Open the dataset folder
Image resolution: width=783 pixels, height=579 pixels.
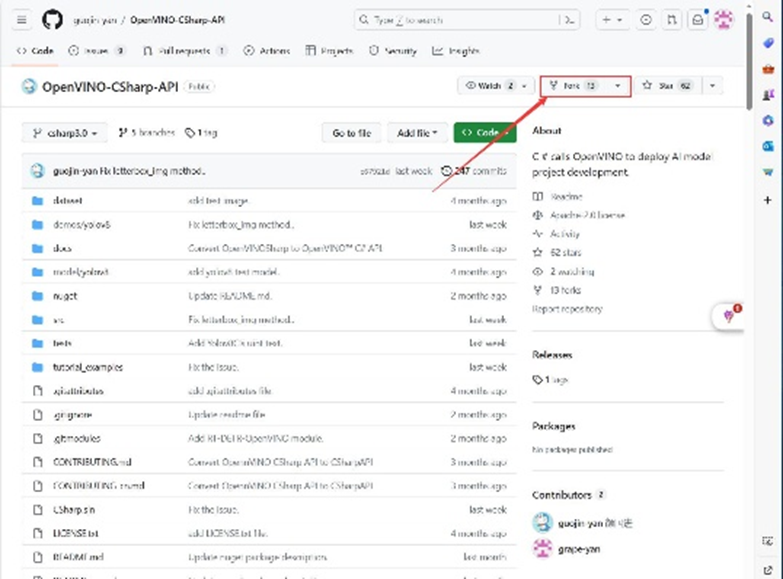pos(67,200)
